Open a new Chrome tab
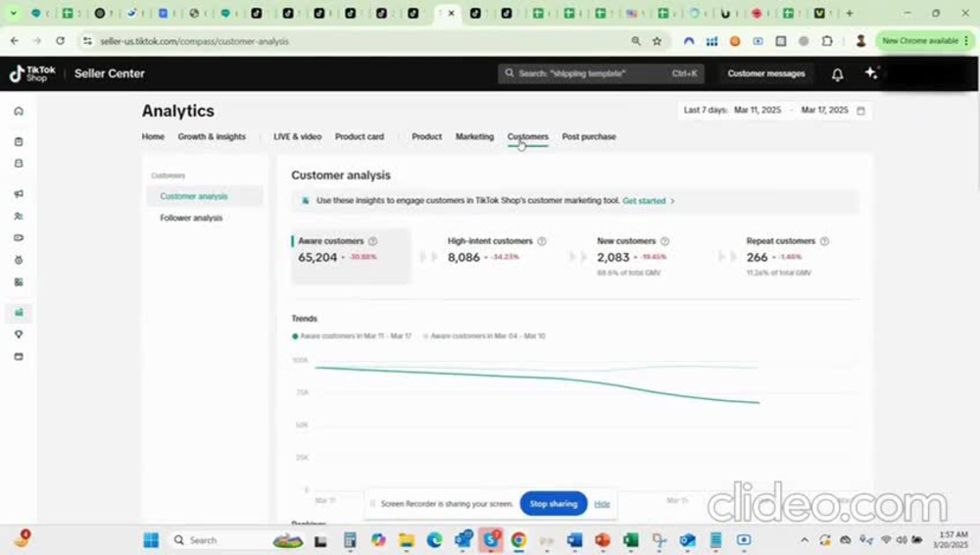The image size is (980, 555). (850, 13)
